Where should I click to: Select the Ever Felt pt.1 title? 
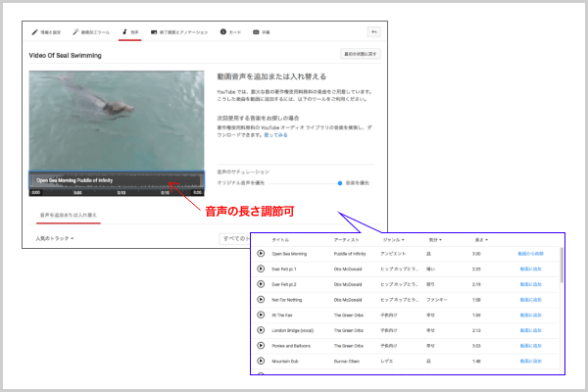284,269
